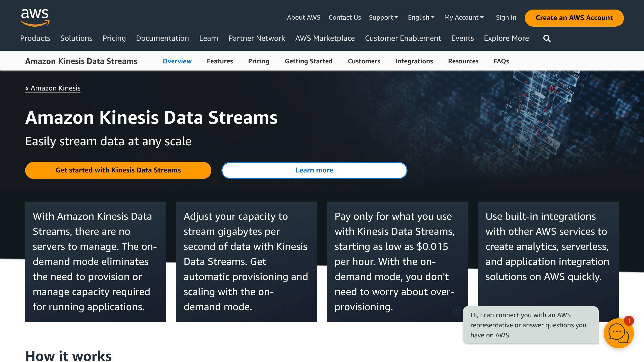
Task: Click the 'Use built-in integrations' card
Action: pyautogui.click(x=548, y=262)
